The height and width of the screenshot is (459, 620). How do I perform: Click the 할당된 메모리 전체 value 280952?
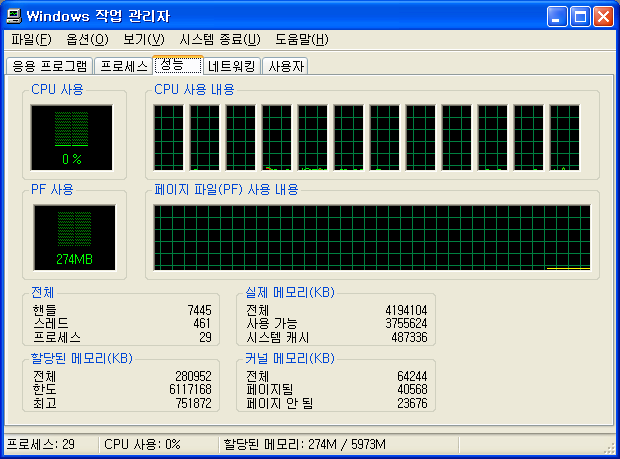[194, 376]
